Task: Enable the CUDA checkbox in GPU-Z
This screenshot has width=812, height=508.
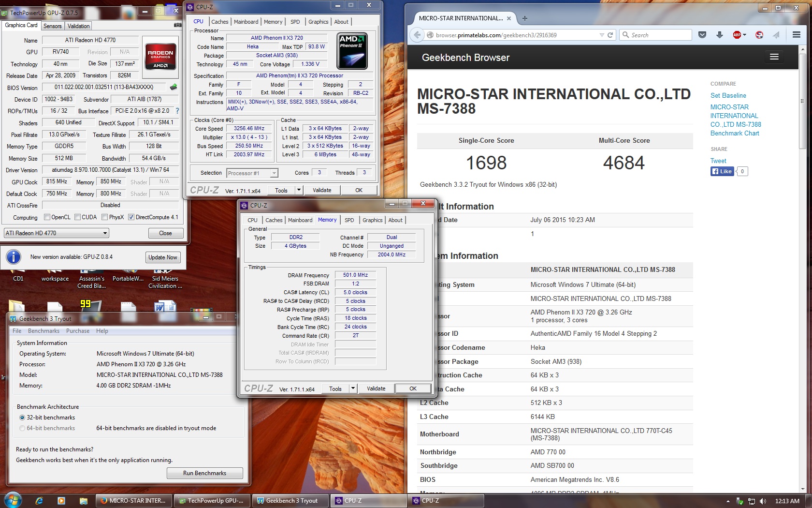Action: (x=77, y=217)
